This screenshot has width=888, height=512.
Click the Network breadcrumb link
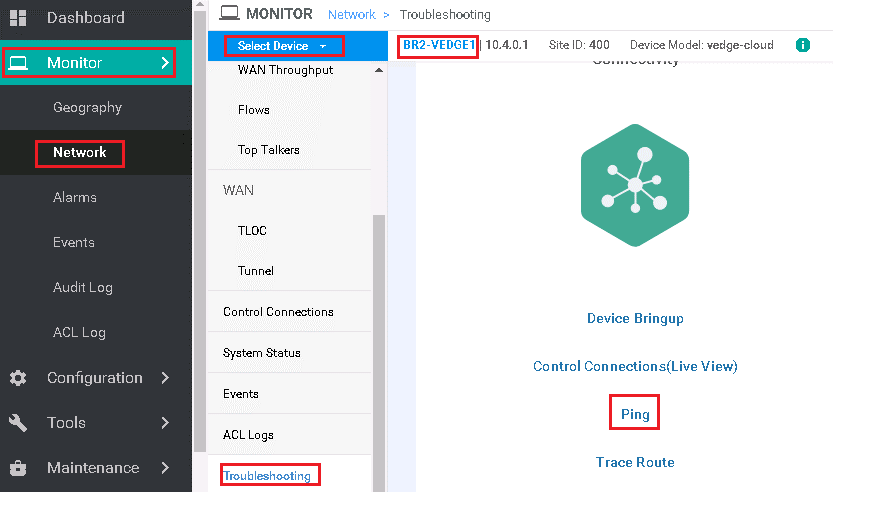click(x=352, y=15)
